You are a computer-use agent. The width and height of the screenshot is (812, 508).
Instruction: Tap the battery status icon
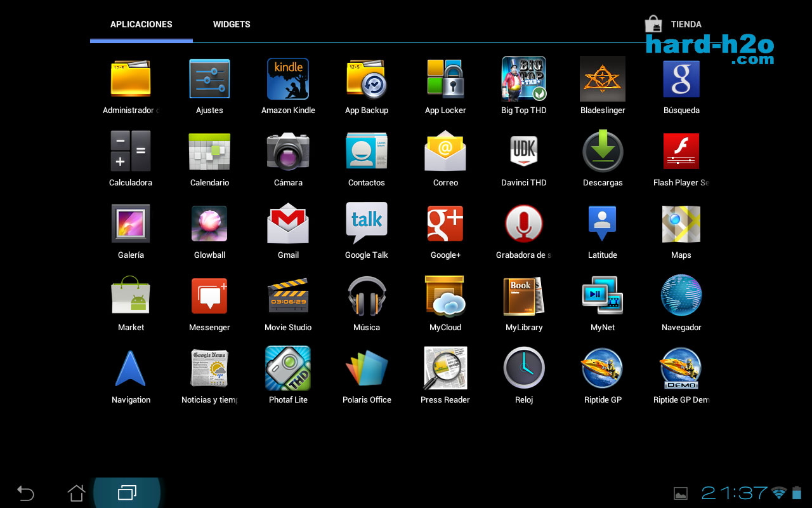click(x=797, y=493)
